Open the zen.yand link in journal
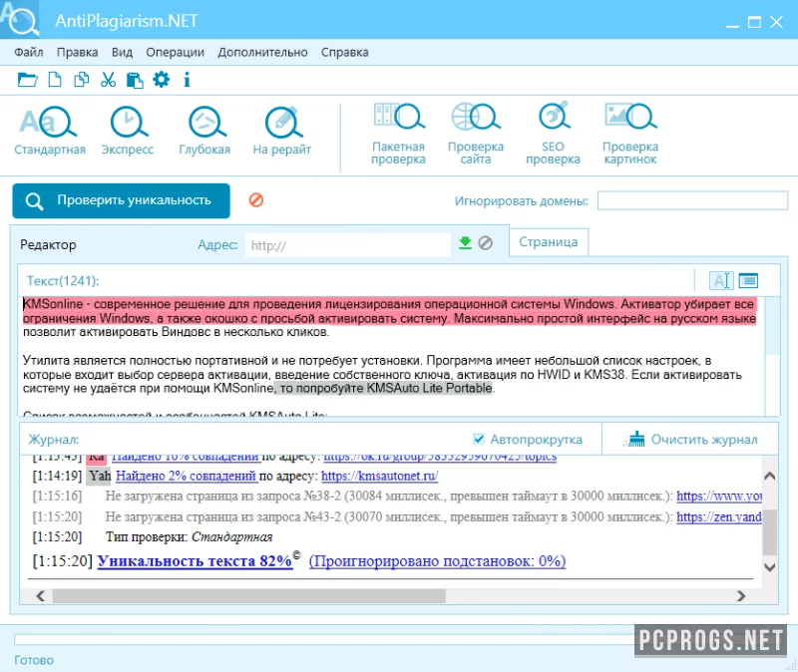This screenshot has width=798, height=672. pos(719,516)
